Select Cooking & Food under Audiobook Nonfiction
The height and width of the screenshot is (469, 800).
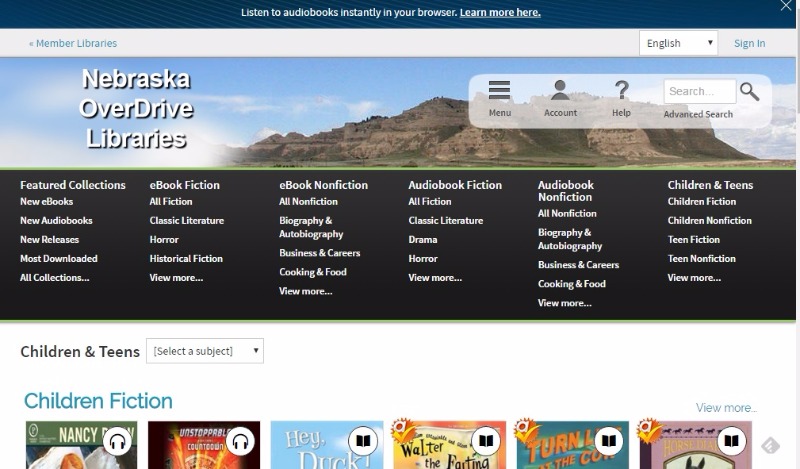(571, 284)
